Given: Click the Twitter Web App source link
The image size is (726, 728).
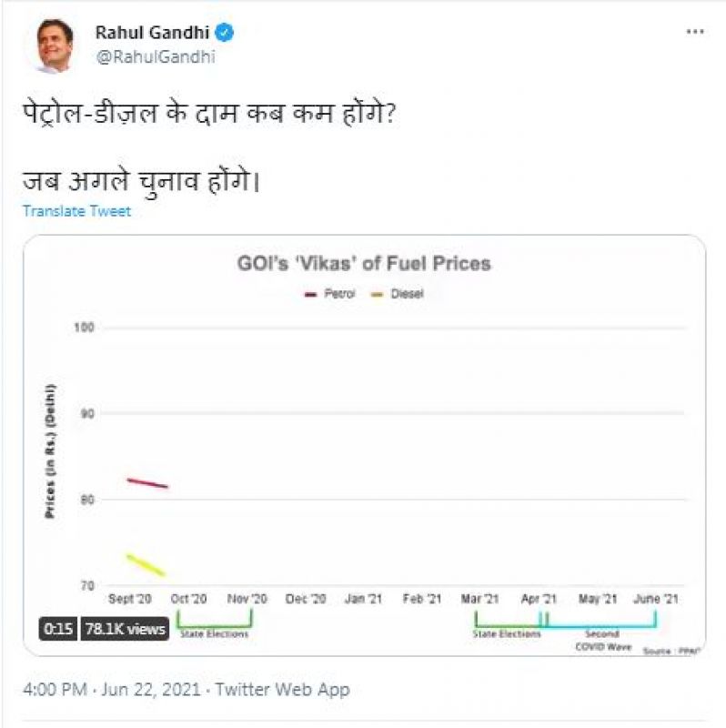Looking at the screenshot, I should point(280,690).
